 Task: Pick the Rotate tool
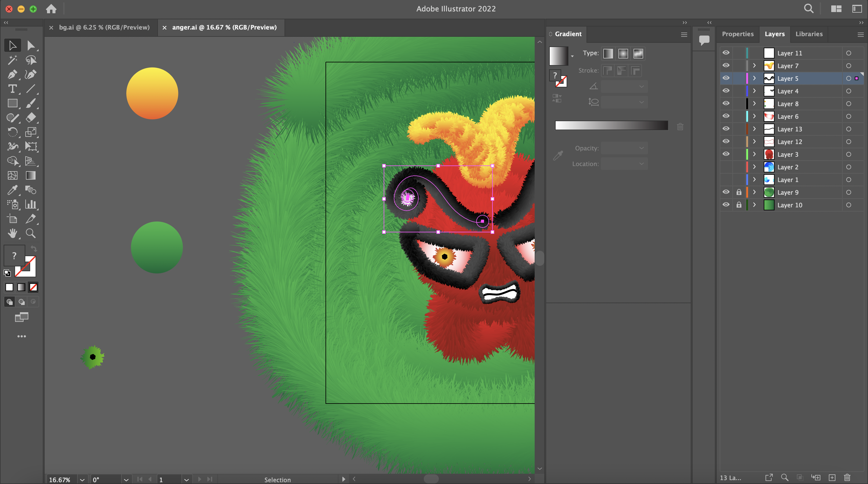click(x=12, y=132)
